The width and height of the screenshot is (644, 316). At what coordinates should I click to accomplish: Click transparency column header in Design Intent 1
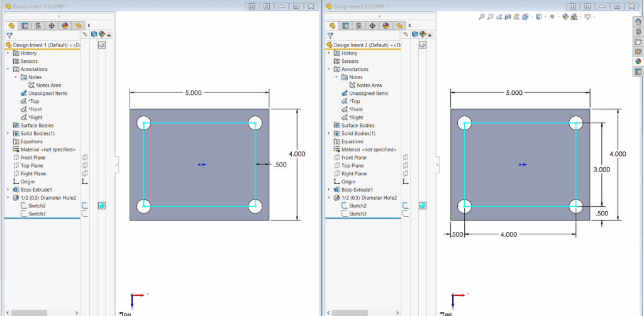click(109, 35)
